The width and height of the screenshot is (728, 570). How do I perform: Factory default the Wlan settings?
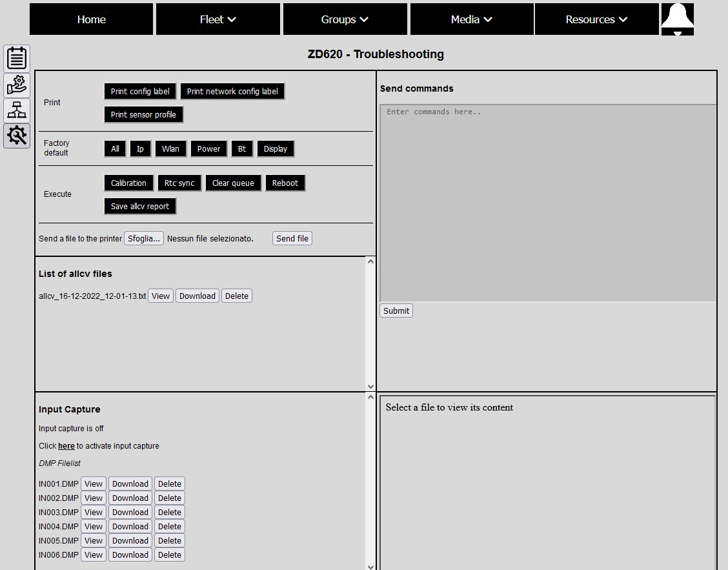pos(170,149)
